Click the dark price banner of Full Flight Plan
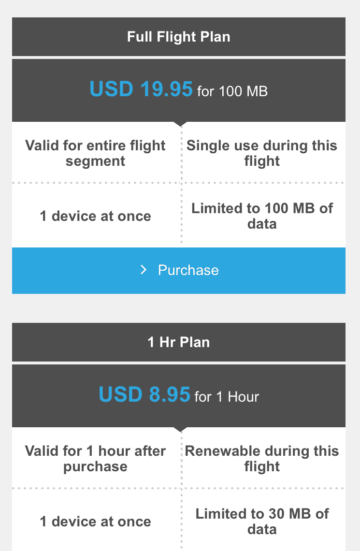 (179, 90)
